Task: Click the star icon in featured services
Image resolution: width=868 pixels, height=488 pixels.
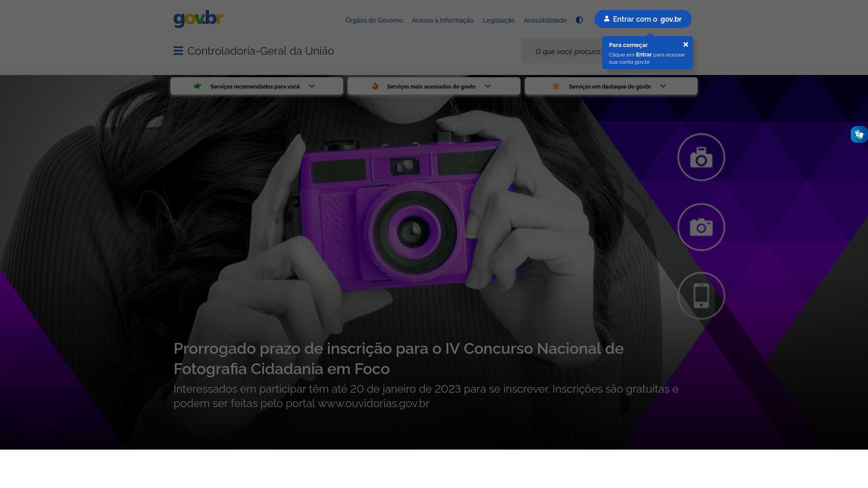Action: 556,86
